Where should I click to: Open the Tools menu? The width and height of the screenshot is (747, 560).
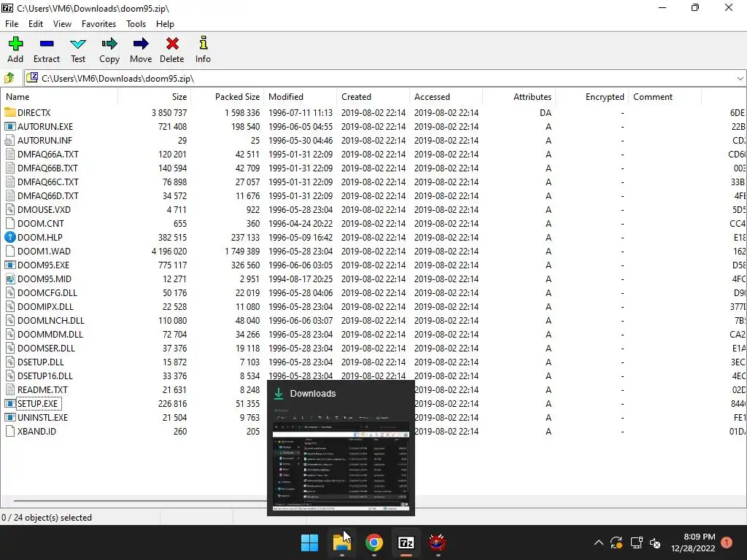pos(136,24)
